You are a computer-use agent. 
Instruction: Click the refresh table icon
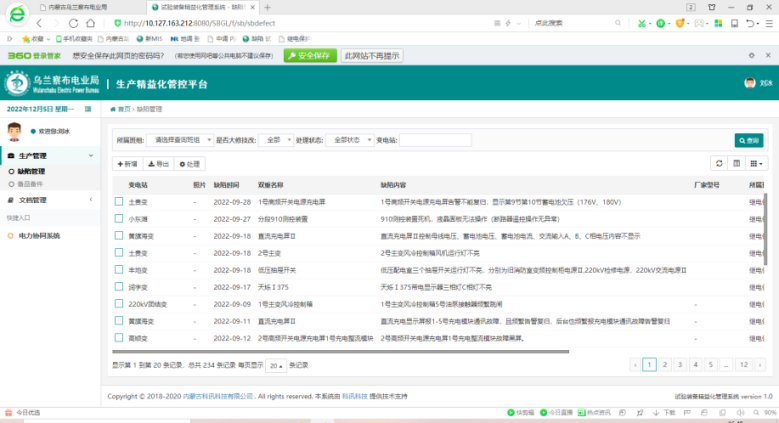pos(718,163)
